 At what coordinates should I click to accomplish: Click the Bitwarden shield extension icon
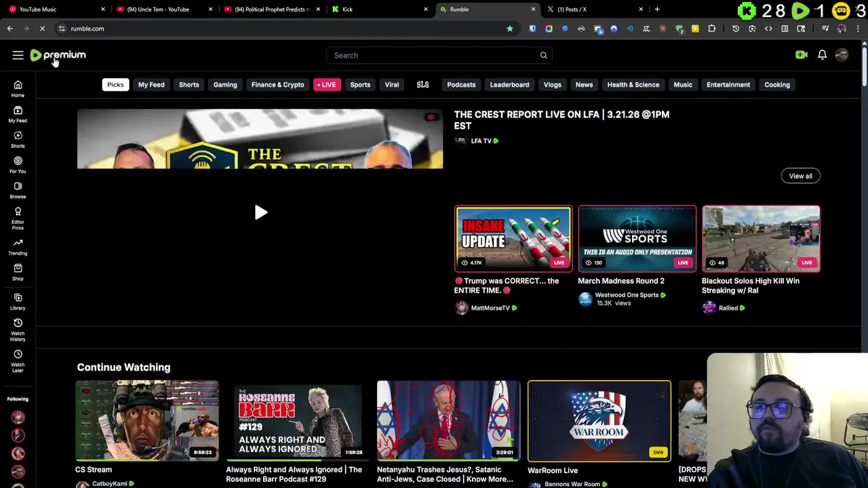[532, 28]
